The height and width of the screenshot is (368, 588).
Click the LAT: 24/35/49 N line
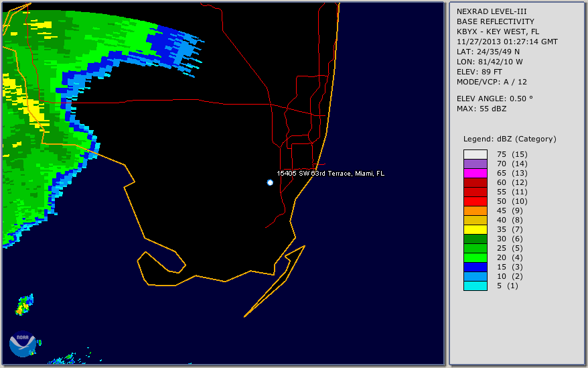coord(488,52)
